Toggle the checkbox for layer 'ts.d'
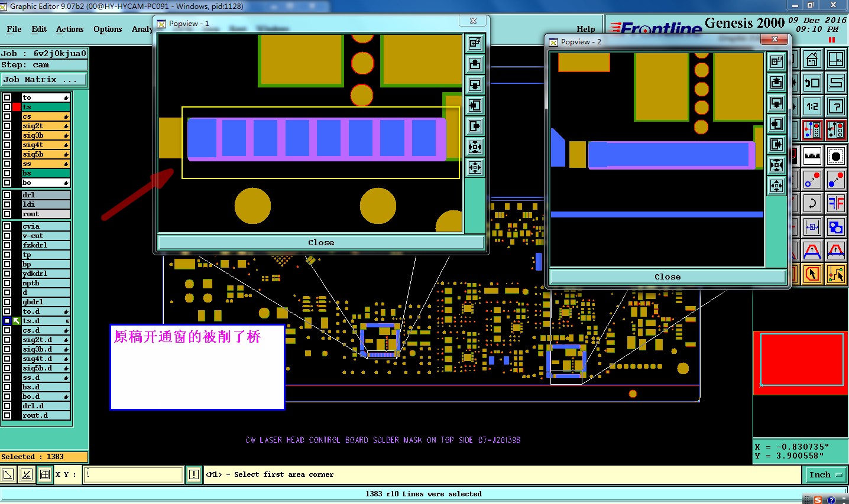This screenshot has width=849, height=504. tap(7, 321)
